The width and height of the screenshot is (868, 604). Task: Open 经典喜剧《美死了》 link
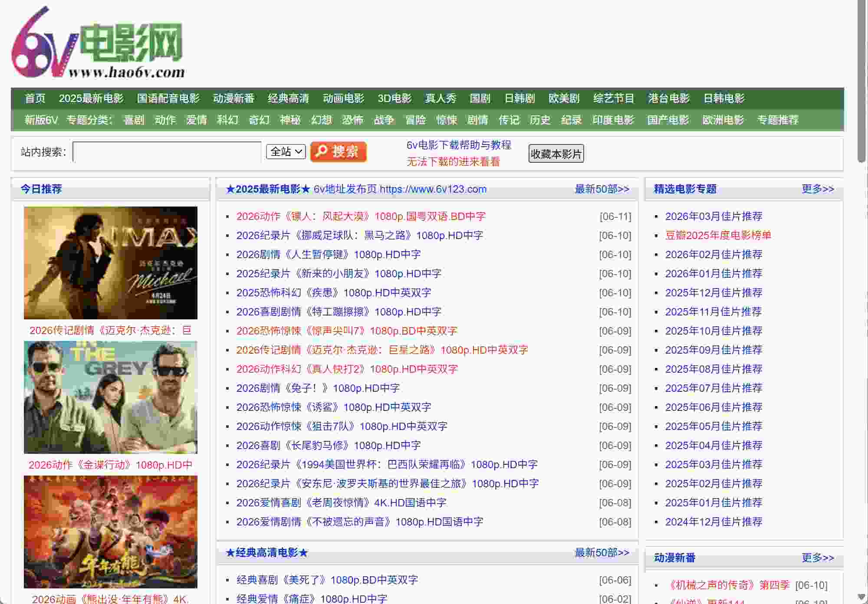point(327,580)
